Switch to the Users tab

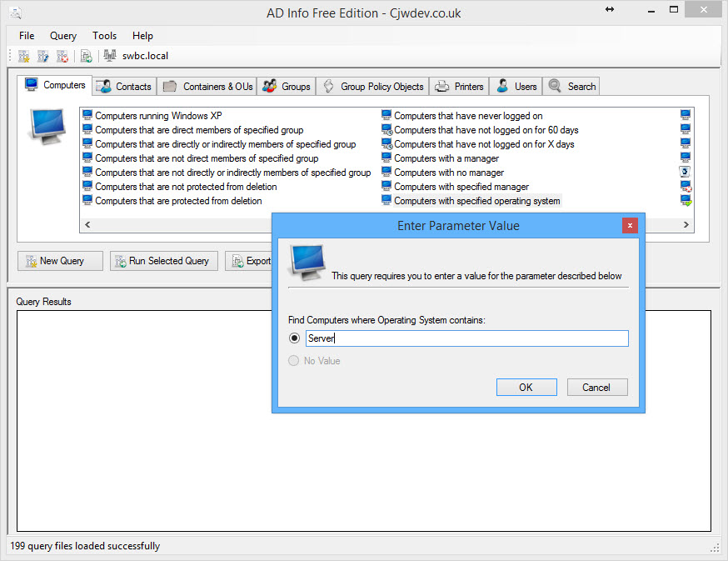click(516, 87)
